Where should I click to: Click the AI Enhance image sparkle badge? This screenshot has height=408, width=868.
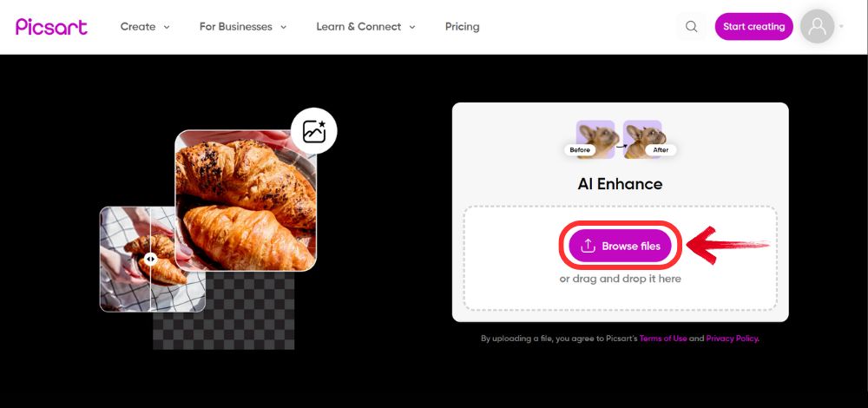[314, 131]
